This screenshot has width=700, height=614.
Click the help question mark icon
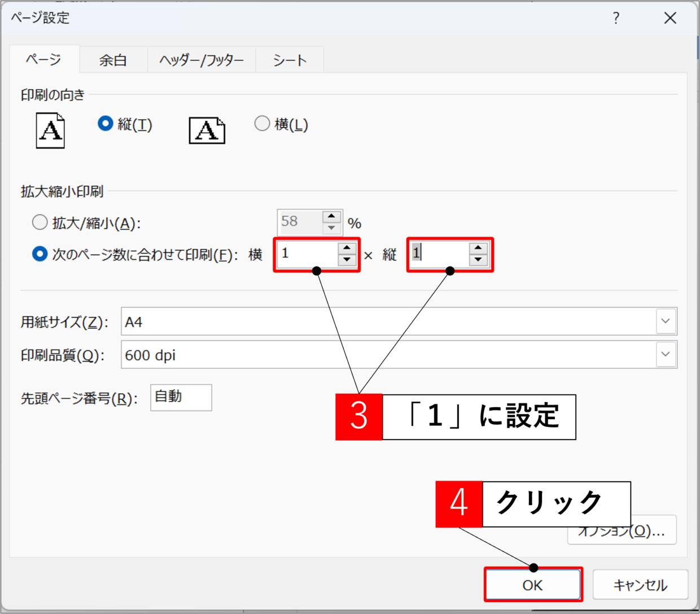click(x=616, y=18)
